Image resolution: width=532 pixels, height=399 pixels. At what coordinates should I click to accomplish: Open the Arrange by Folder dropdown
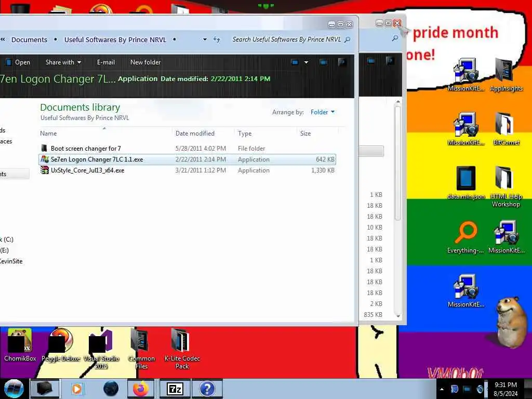[322, 112]
